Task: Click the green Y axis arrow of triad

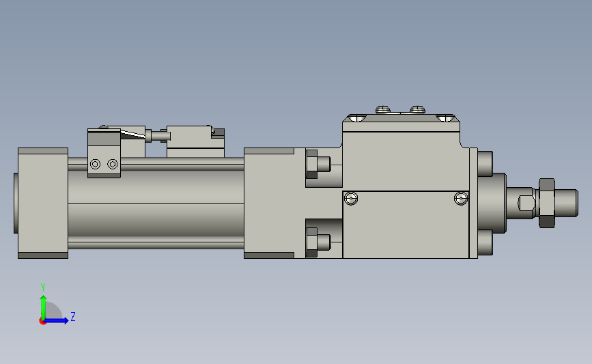Action: (43, 307)
